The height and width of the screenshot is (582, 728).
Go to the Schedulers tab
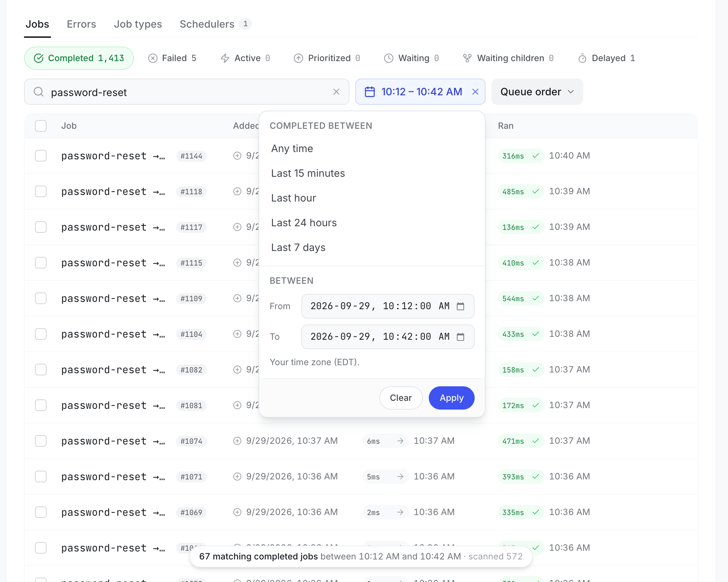(x=215, y=24)
